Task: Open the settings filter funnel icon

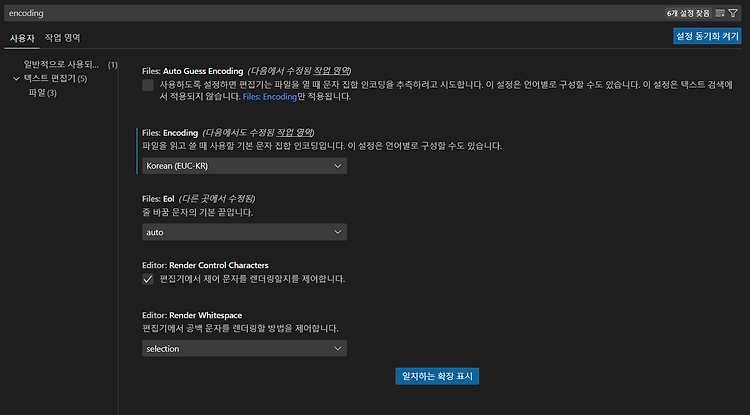Action: coord(733,13)
